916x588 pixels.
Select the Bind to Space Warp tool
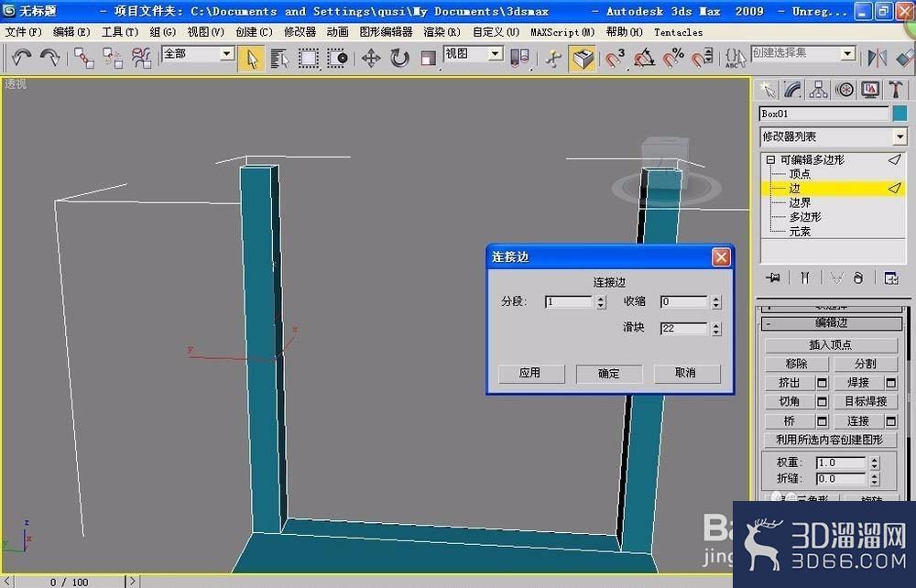tap(141, 58)
